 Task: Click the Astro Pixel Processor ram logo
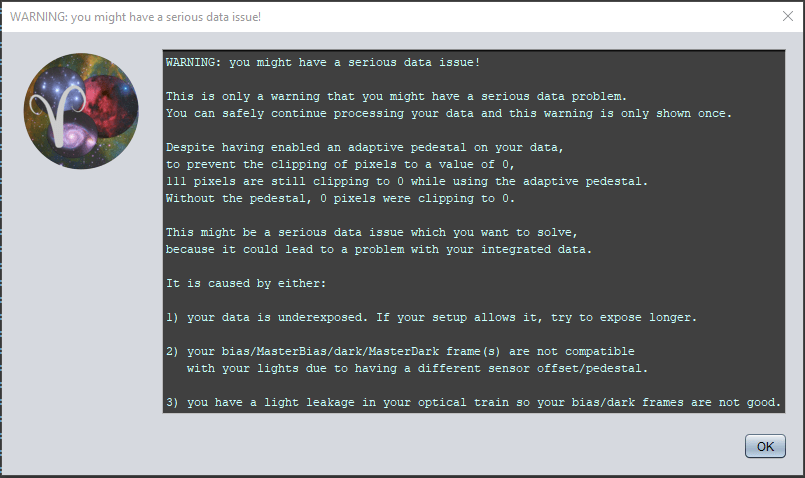(81, 111)
